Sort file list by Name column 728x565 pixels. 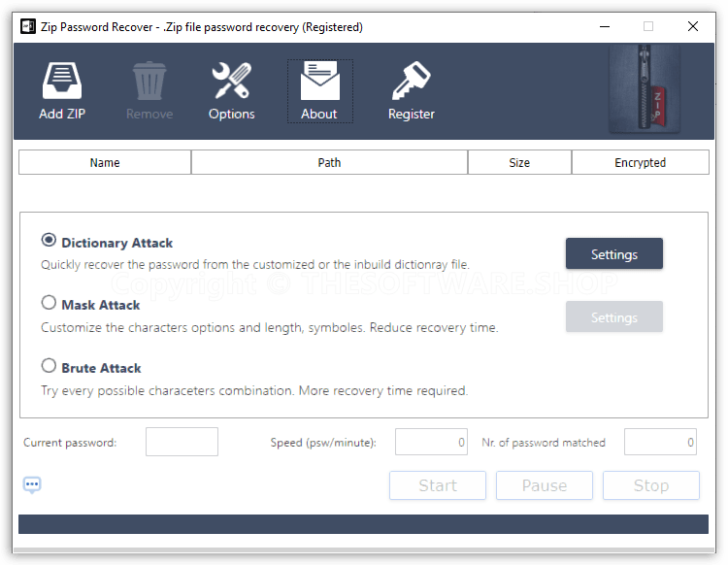[x=105, y=163]
